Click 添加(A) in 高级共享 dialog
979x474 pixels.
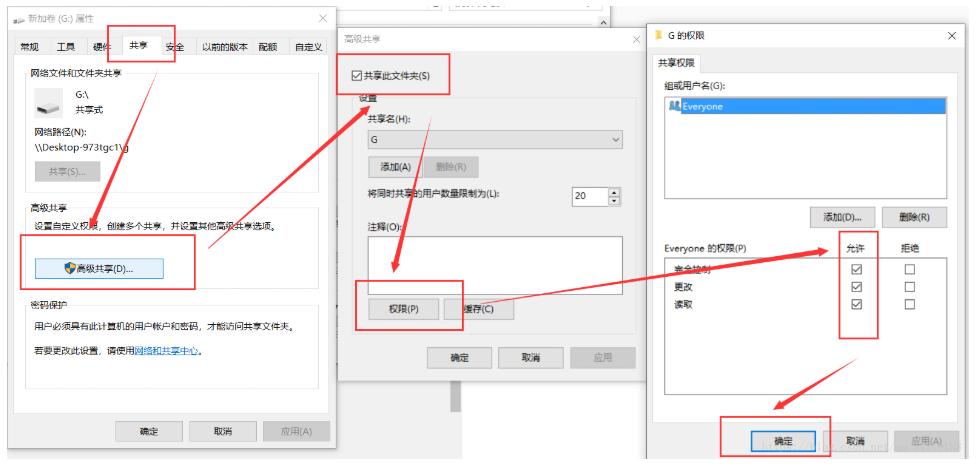pos(395,167)
